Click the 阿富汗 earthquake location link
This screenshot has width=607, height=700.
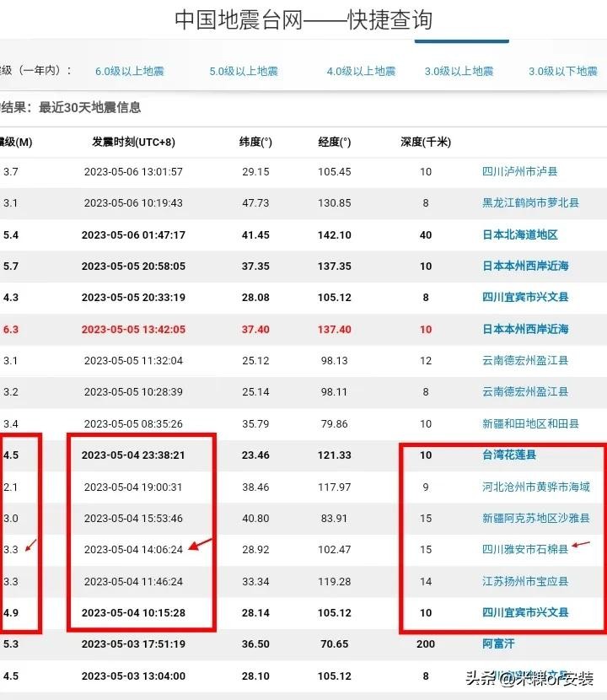[x=498, y=644]
